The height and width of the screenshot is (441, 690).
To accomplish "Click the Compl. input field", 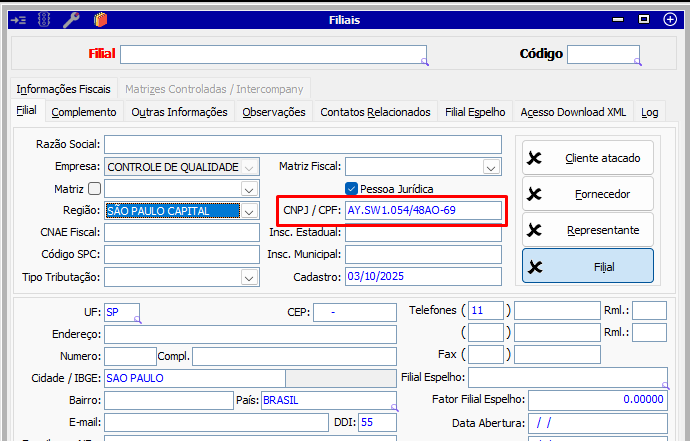I will coord(294,356).
